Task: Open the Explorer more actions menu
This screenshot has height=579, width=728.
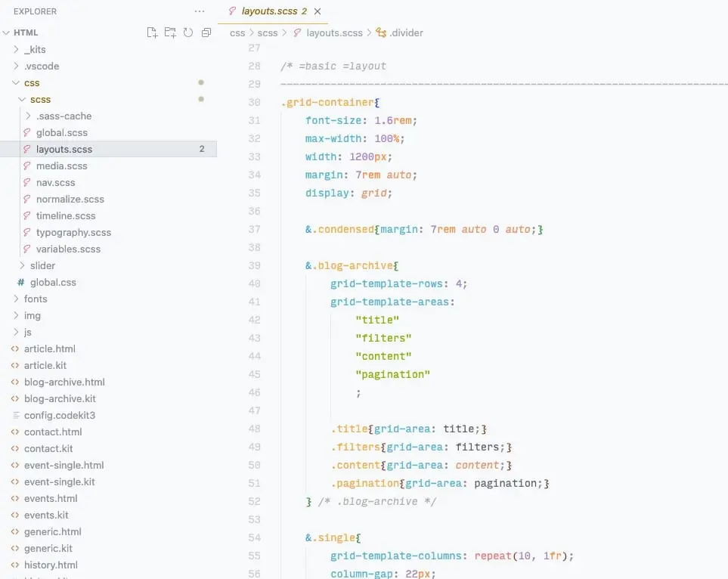Action: tap(199, 11)
